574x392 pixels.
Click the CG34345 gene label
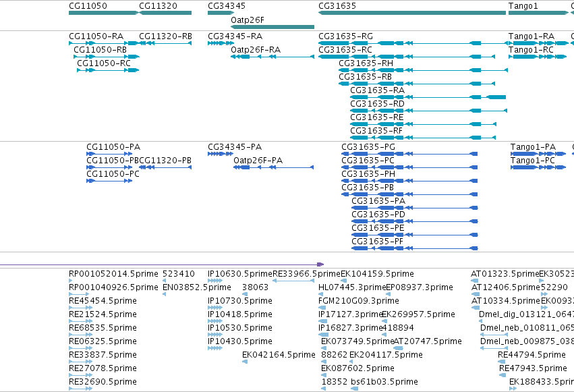click(x=227, y=6)
